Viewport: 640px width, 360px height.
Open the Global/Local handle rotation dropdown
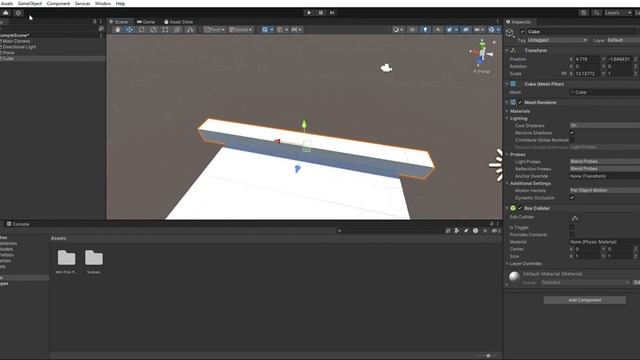point(240,29)
